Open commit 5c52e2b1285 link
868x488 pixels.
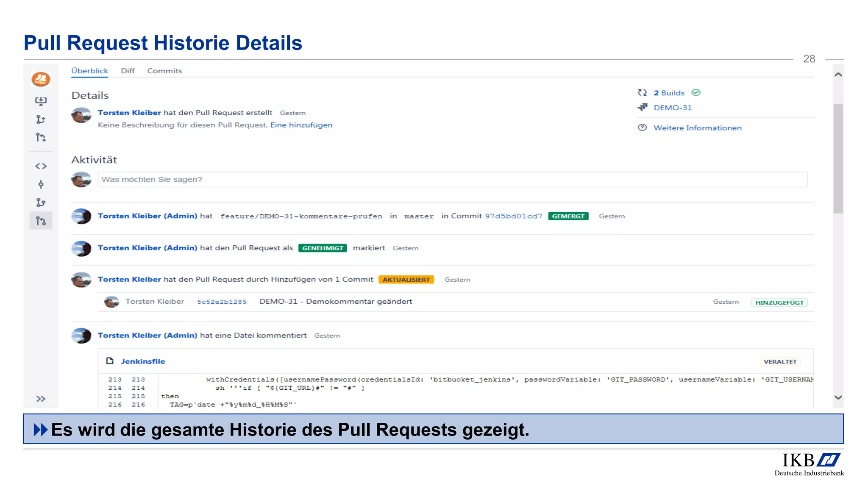[x=222, y=302]
